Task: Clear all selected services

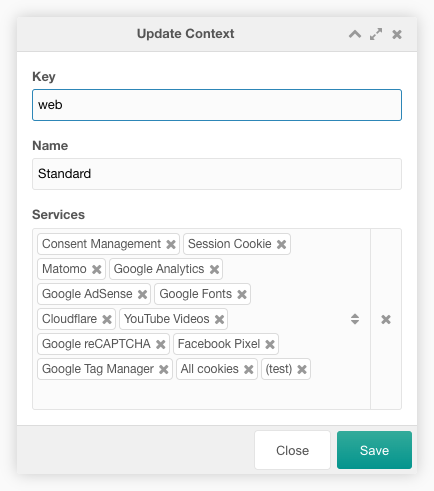Action: point(386,319)
